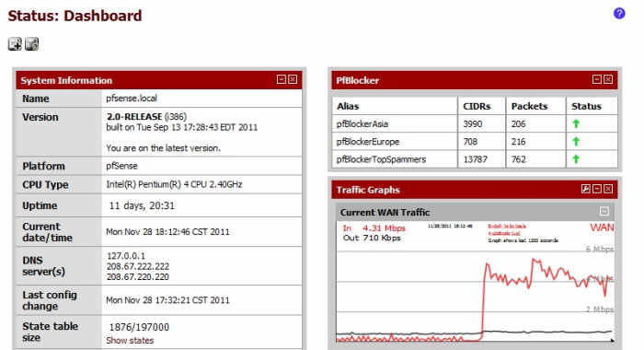This screenshot has height=350, width=644.
Task: Open the help question mark icon
Action: 619,14
